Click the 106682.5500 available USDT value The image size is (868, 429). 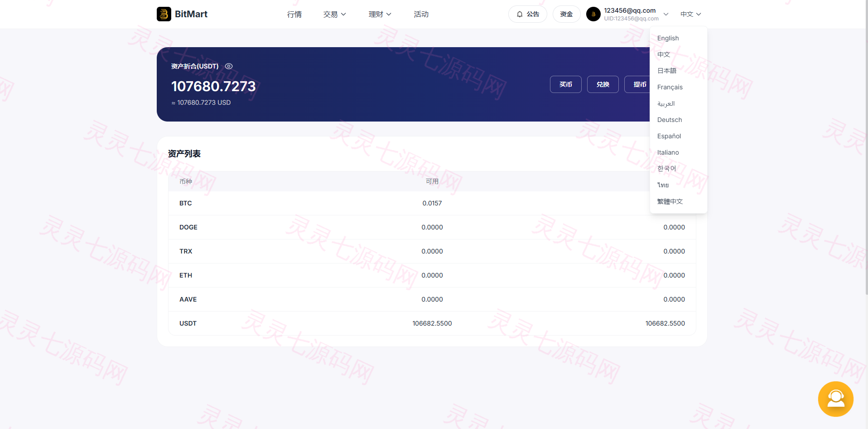tap(432, 323)
